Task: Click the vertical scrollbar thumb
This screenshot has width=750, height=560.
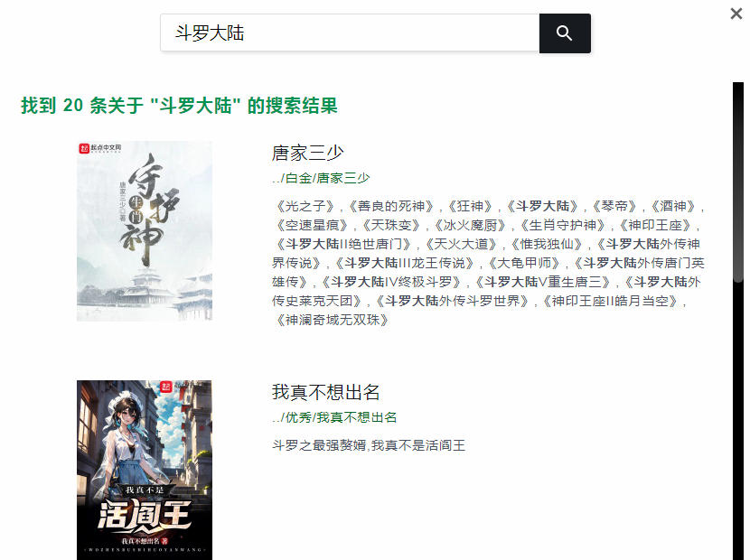Action: click(738, 182)
